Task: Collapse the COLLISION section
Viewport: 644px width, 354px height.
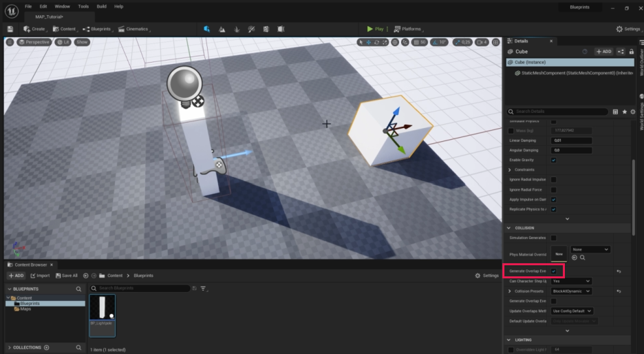Action: pyautogui.click(x=509, y=228)
